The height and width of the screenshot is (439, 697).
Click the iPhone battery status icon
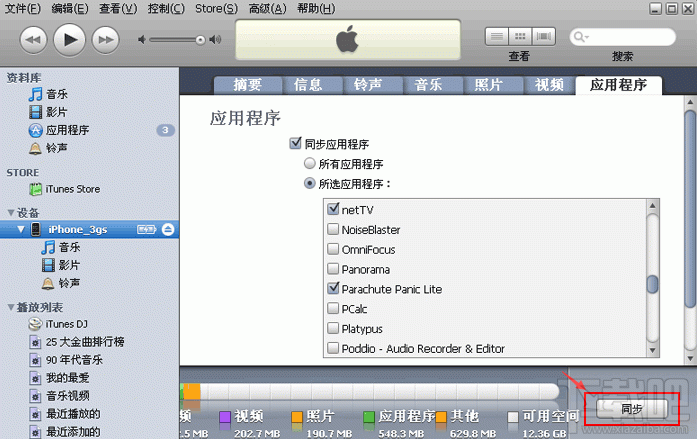click(147, 229)
